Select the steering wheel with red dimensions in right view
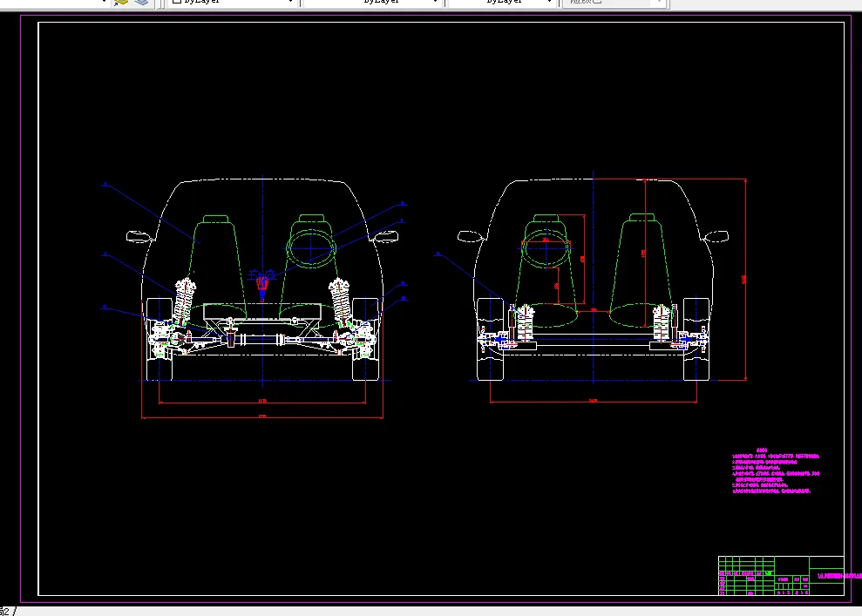862x616 pixels. point(546,247)
